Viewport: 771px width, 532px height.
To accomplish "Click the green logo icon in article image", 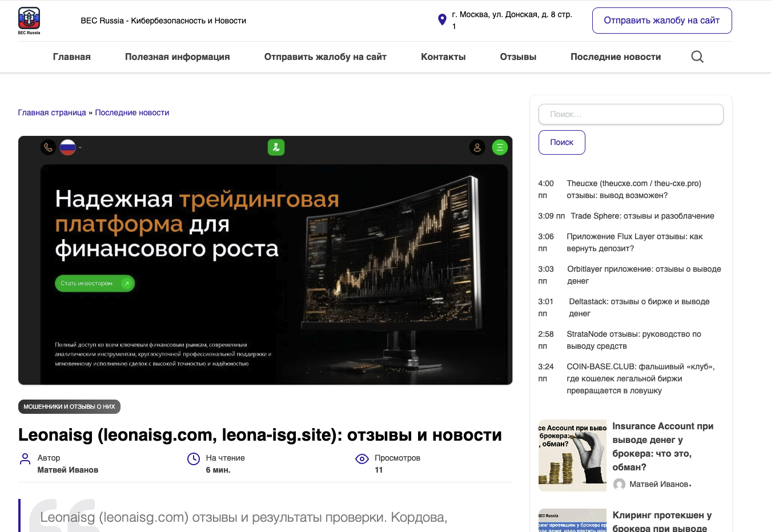I will [x=276, y=147].
